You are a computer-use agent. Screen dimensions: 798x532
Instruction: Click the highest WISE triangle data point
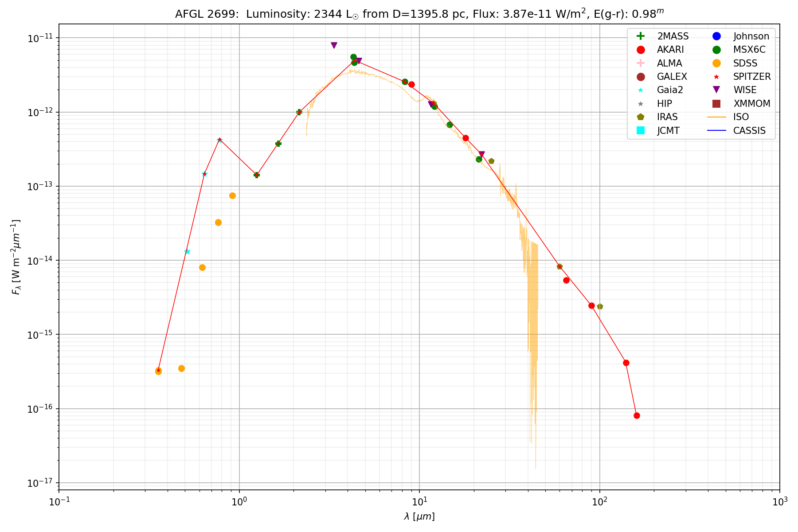click(334, 45)
